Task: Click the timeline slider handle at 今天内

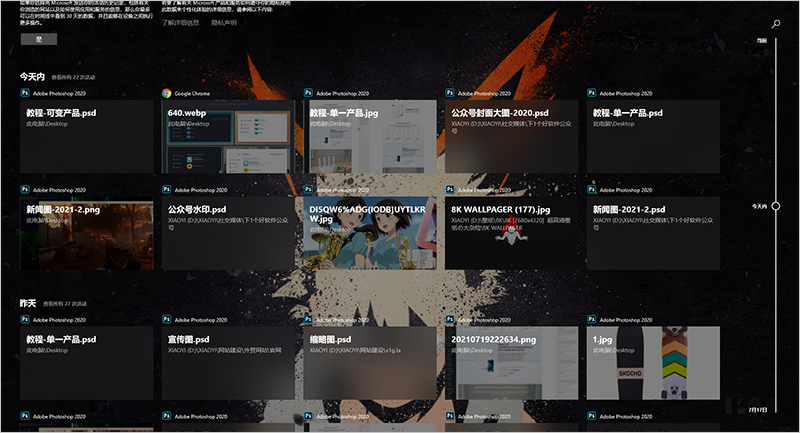Action: click(776, 206)
